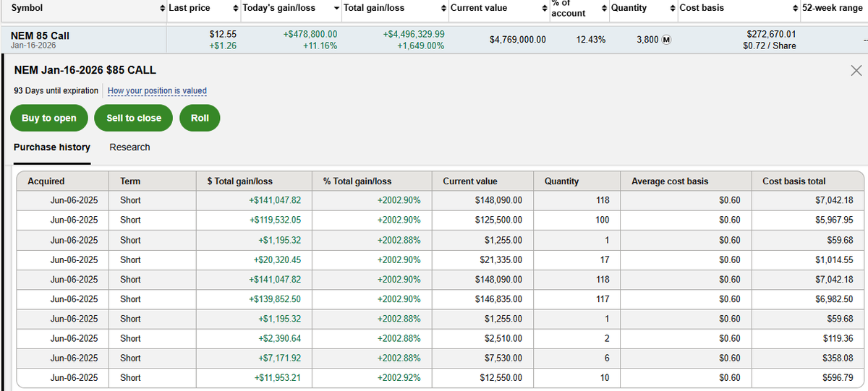Sort by % of account arrow icon
868x391 pixels.
[x=604, y=8]
